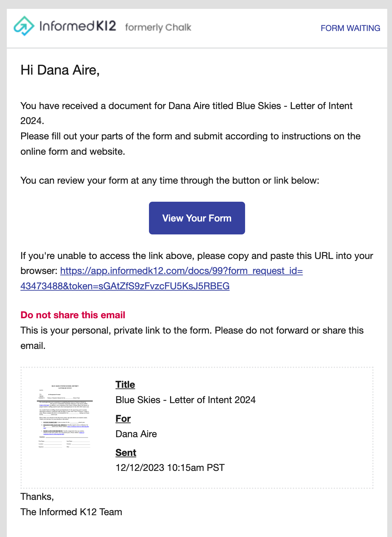Click the "This is your personal, private link" notice
The height and width of the screenshot is (537, 392).
192,331
